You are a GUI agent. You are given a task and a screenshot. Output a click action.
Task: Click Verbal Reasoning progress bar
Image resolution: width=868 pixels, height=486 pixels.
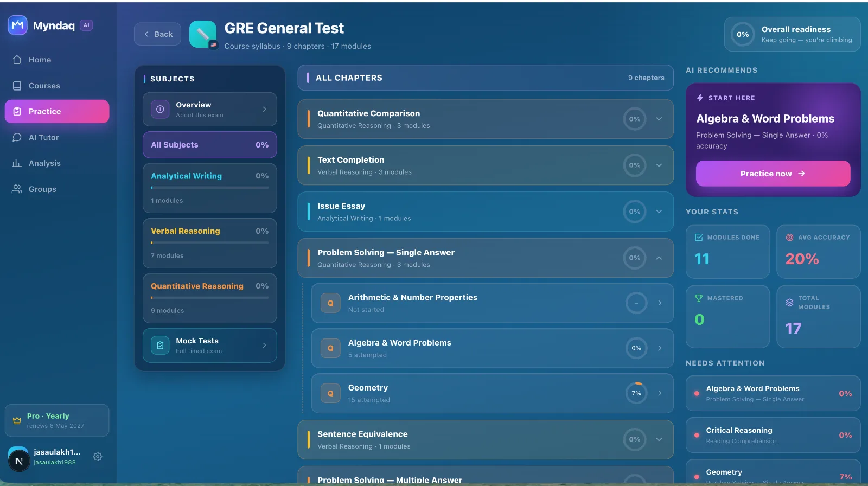click(x=210, y=242)
